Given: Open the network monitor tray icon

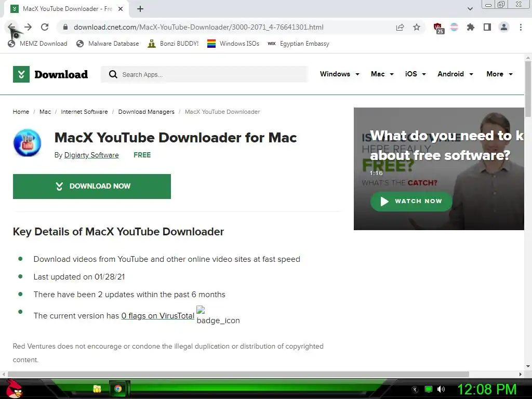Looking at the screenshot, I should 429,389.
